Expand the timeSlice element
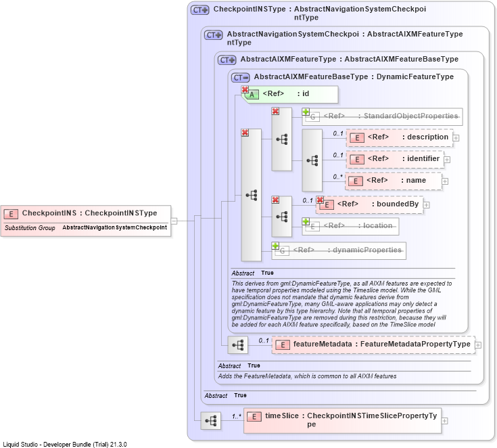The width and height of the screenshot is (497, 448). coord(445,421)
